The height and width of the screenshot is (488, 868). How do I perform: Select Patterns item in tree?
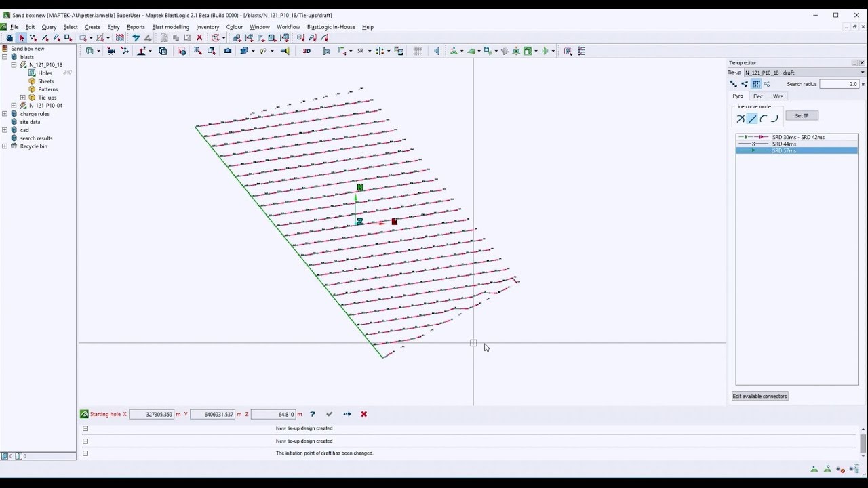pyautogui.click(x=47, y=89)
